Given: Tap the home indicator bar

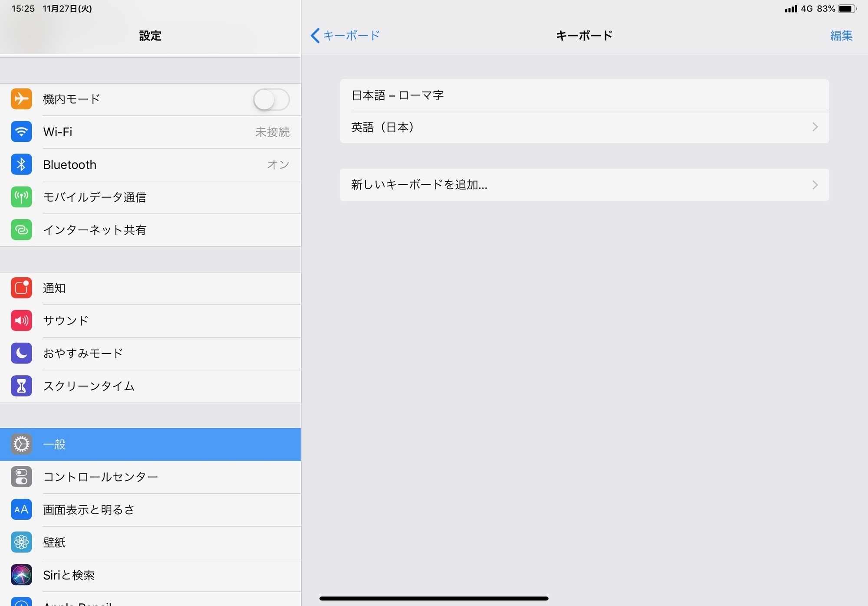Looking at the screenshot, I should click(434, 599).
